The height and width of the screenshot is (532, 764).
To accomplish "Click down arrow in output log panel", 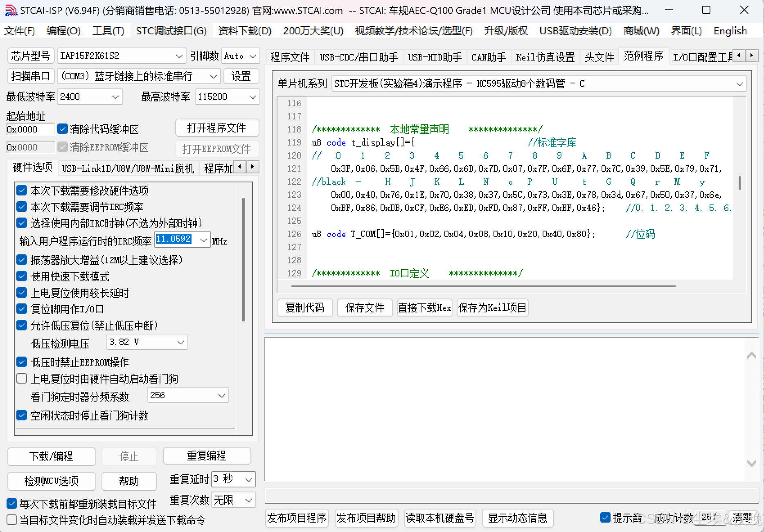I will pyautogui.click(x=751, y=462).
